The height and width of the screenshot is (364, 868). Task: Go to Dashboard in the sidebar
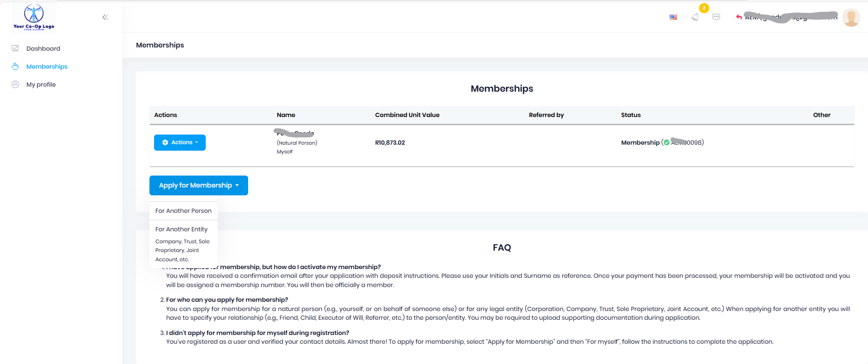(x=43, y=48)
